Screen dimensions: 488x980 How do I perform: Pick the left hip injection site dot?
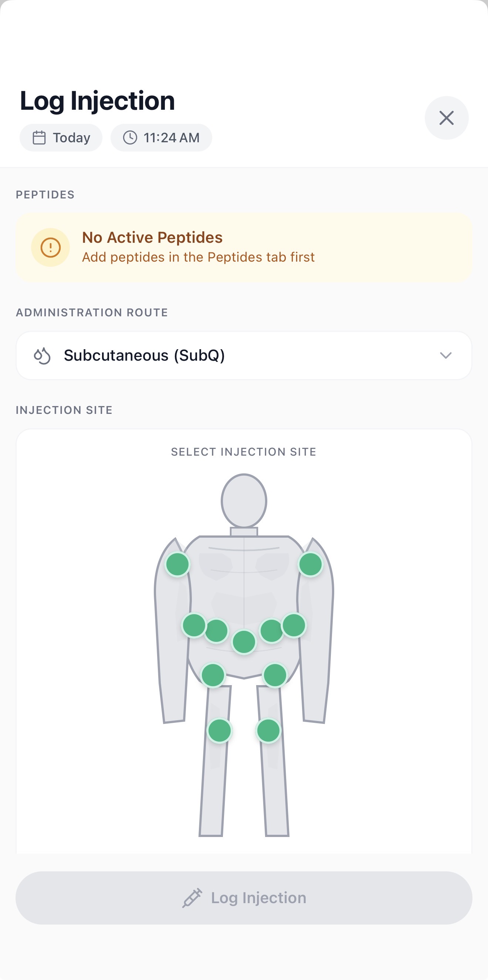[213, 675]
